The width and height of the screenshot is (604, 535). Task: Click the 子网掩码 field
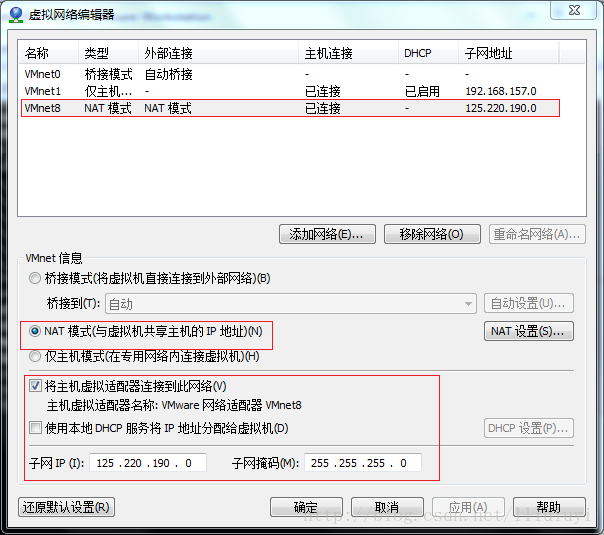click(363, 463)
